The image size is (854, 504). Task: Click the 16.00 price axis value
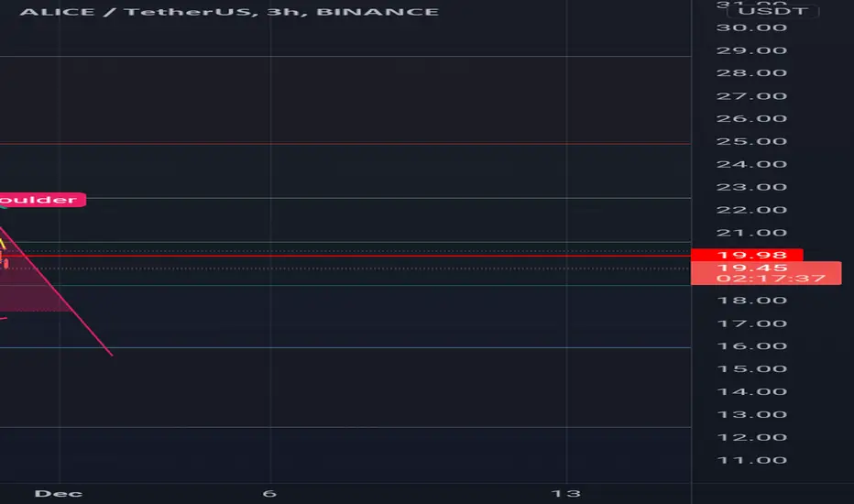click(x=751, y=346)
